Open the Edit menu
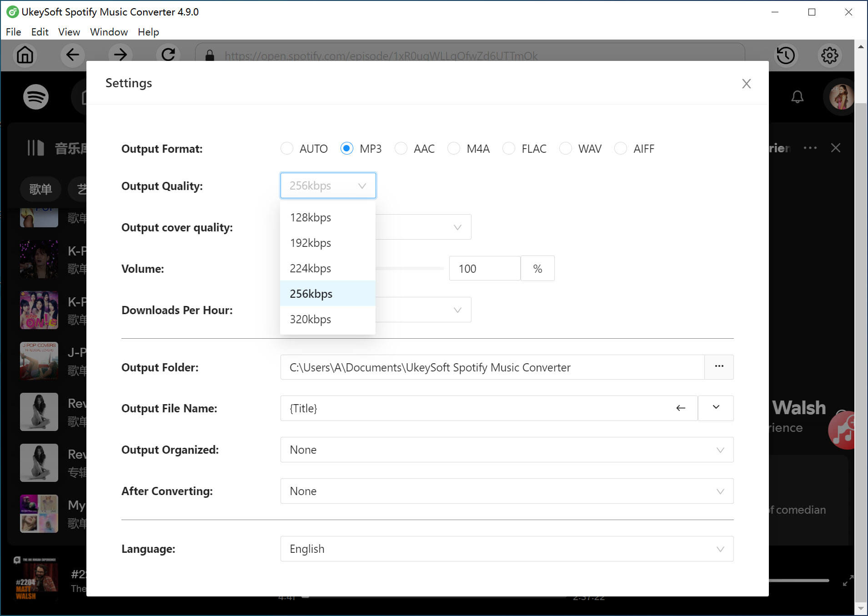 pos(40,32)
